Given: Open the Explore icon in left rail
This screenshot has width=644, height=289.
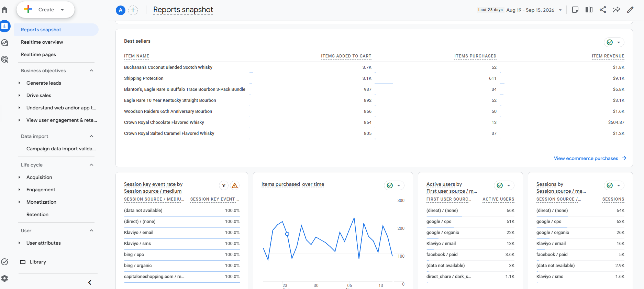Looking at the screenshot, I should tap(4, 43).
